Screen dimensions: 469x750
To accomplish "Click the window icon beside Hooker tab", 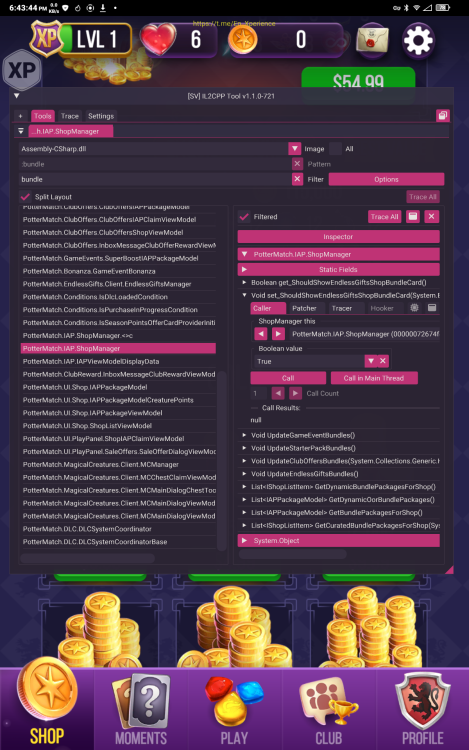I will pos(432,308).
